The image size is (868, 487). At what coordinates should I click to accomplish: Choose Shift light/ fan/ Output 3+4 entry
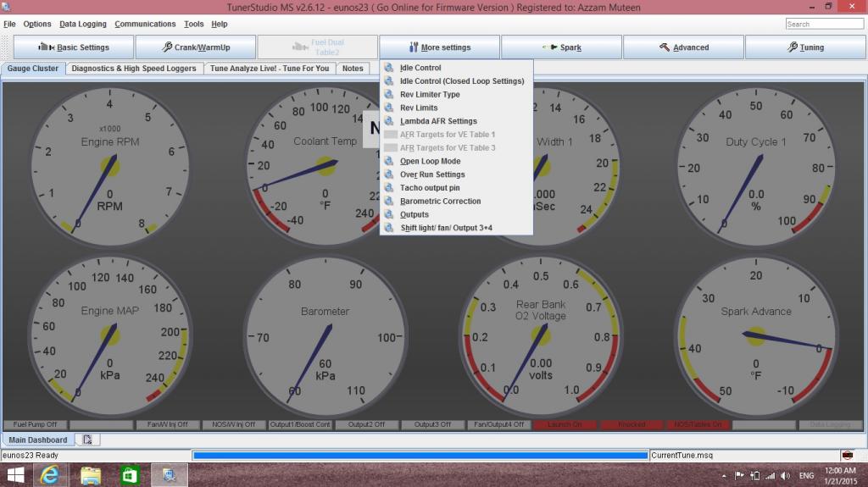(456, 228)
